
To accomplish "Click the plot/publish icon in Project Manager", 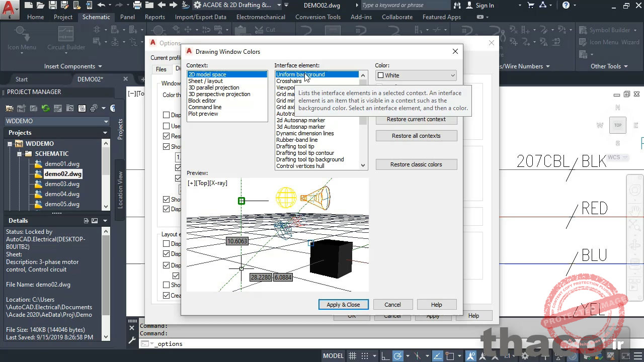I will [x=93, y=108].
